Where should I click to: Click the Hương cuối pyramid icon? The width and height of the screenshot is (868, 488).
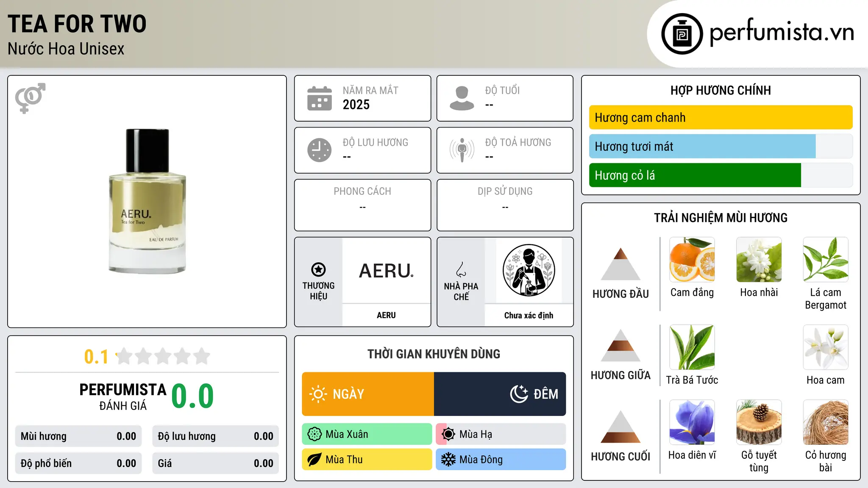pyautogui.click(x=620, y=427)
